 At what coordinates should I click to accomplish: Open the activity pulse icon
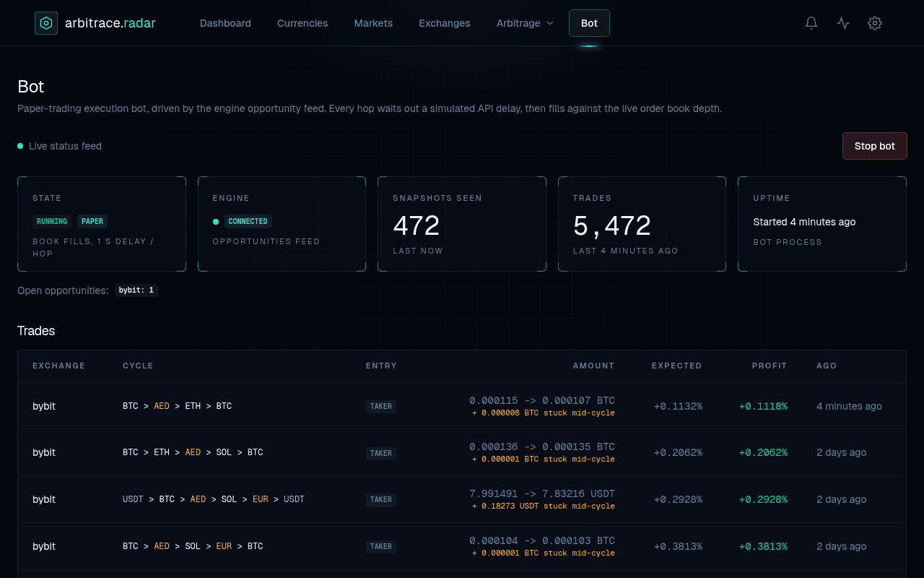tap(843, 23)
